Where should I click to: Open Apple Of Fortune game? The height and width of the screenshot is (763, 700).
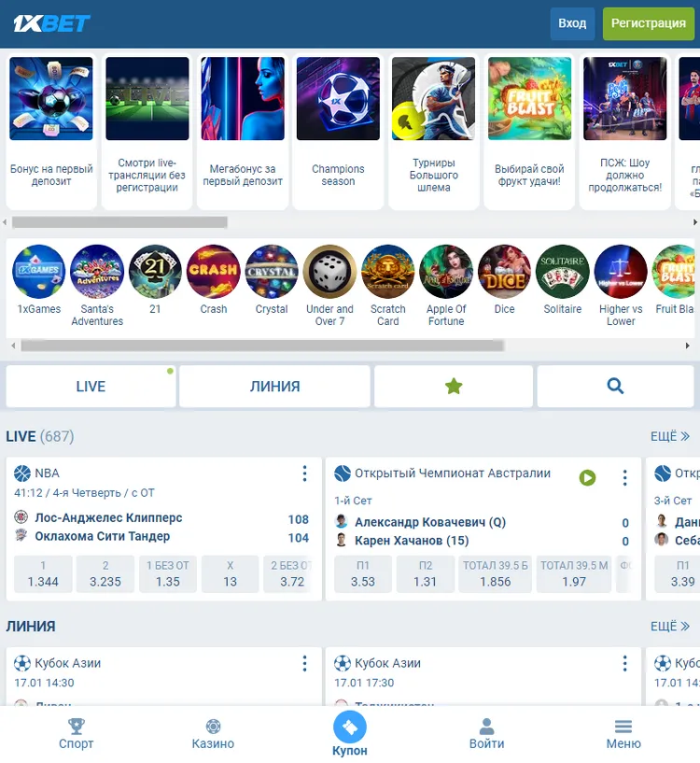pyautogui.click(x=446, y=272)
